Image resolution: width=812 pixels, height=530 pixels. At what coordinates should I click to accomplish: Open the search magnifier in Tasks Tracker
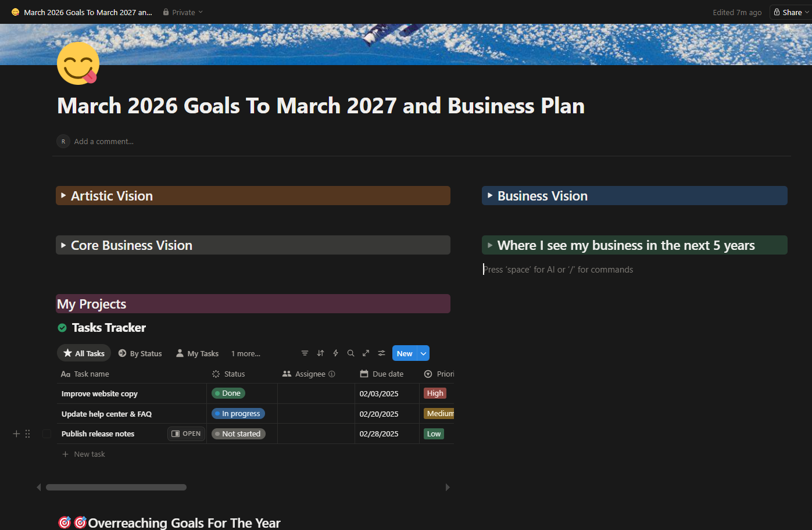(350, 353)
